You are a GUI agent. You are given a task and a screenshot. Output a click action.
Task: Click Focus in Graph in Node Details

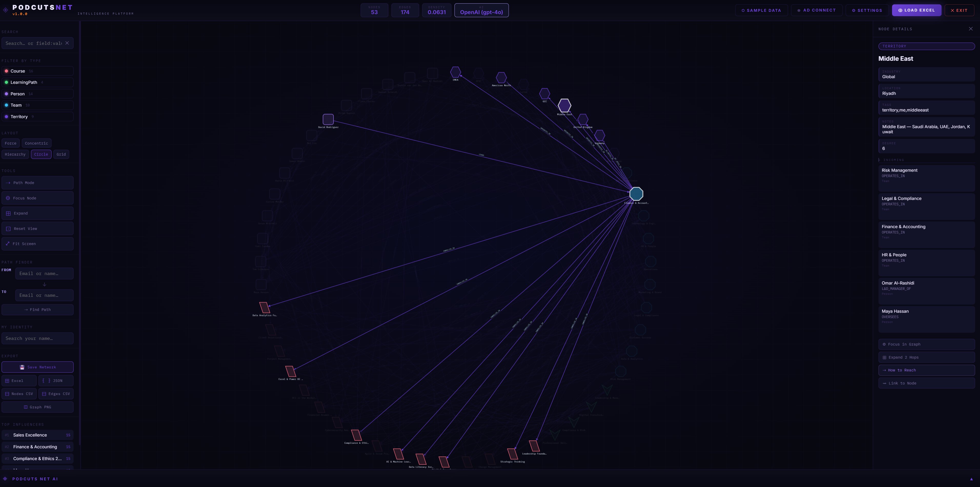pos(926,344)
